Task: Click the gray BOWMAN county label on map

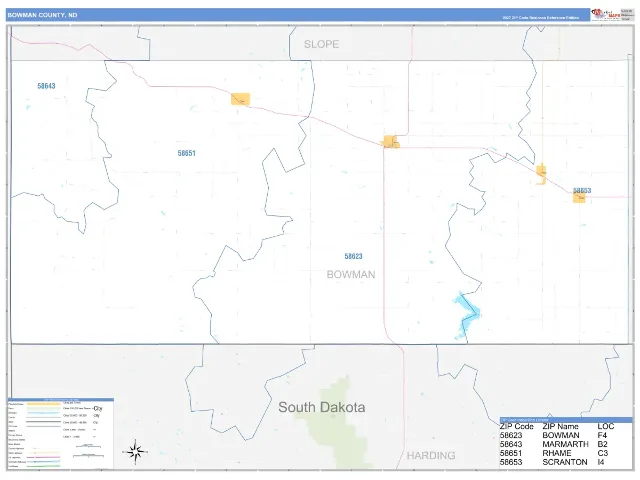Action: (351, 274)
